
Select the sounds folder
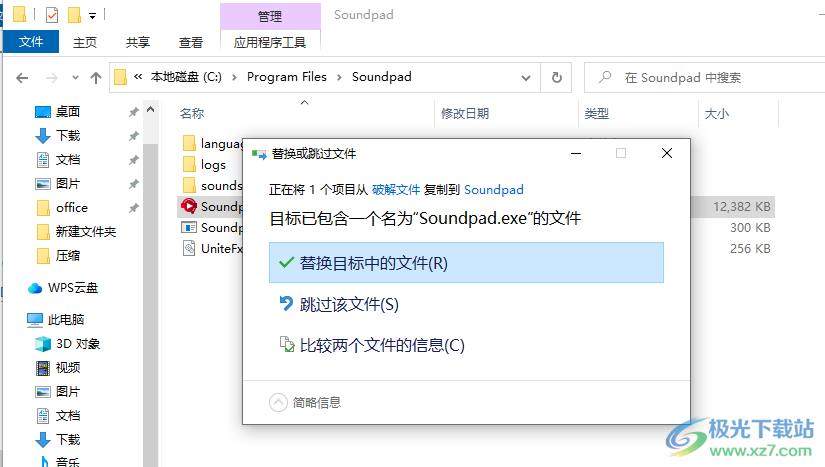[x=212, y=186]
